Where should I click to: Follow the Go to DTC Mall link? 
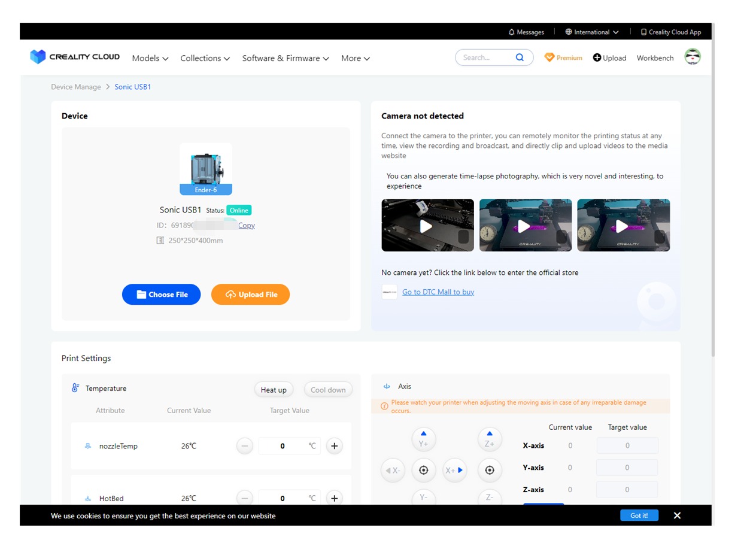438,292
